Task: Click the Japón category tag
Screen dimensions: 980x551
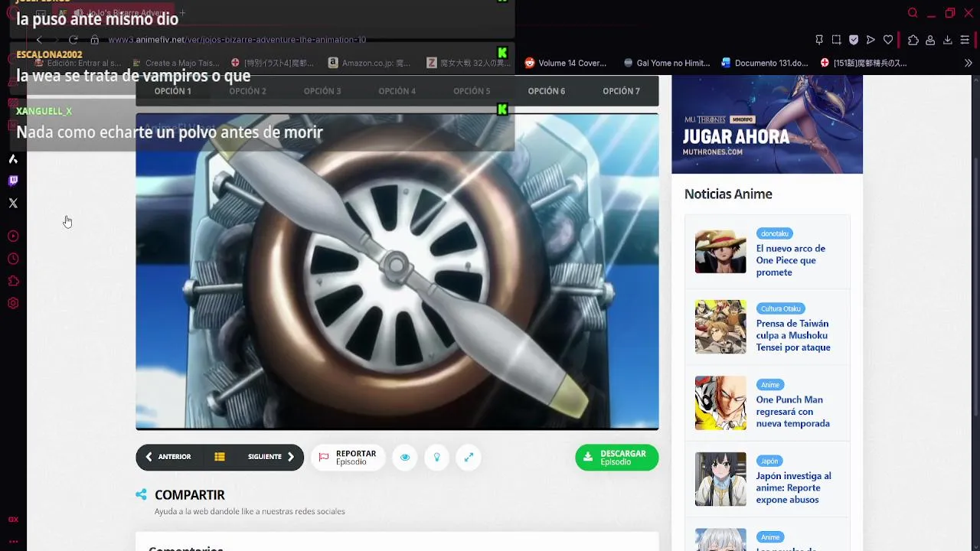Action: [x=769, y=461]
